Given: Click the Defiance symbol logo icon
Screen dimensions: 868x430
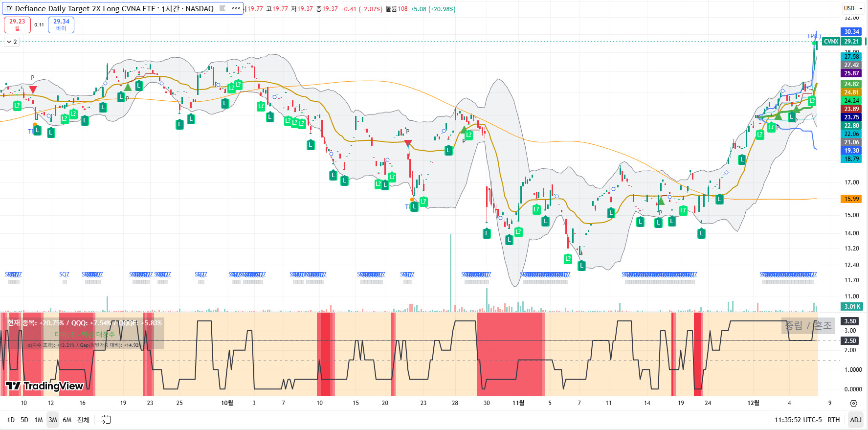Looking at the screenshot, I should (9, 9).
